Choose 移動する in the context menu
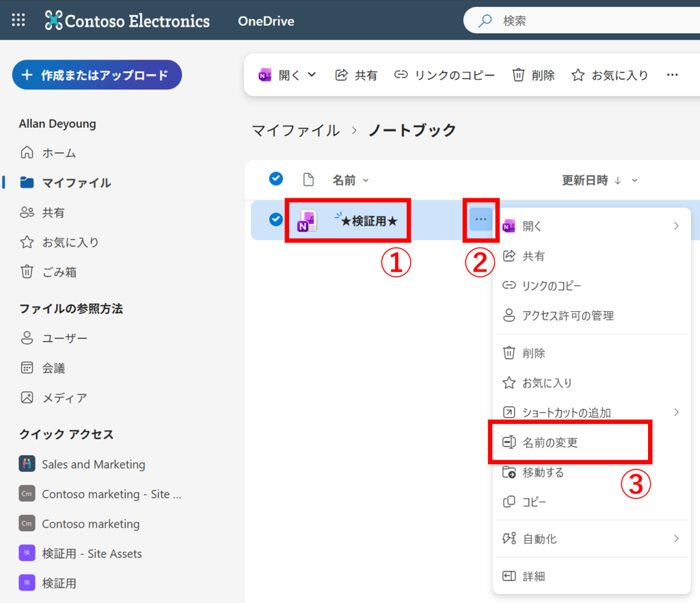 pyautogui.click(x=543, y=472)
